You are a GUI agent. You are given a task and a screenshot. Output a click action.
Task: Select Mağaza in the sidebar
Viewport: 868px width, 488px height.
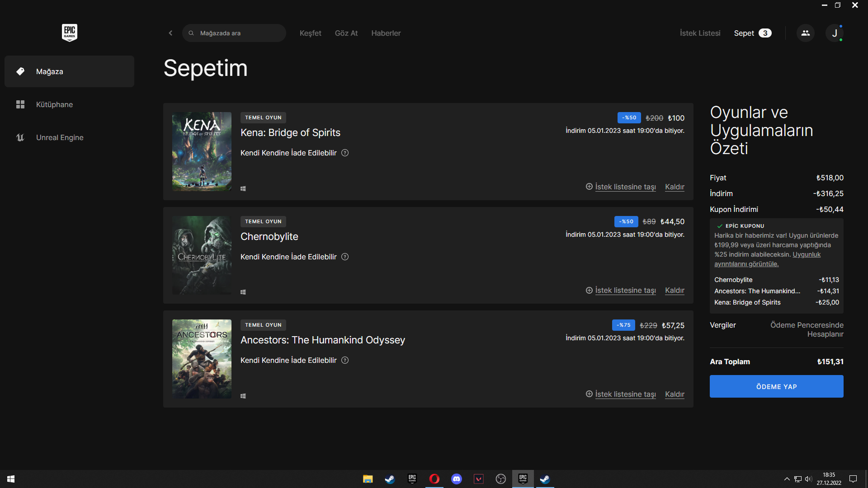[69, 71]
